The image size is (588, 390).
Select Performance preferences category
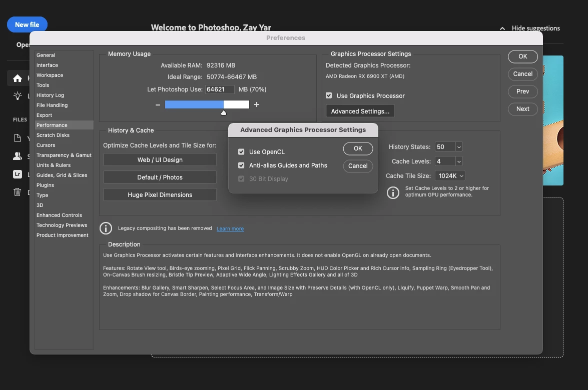click(64, 125)
